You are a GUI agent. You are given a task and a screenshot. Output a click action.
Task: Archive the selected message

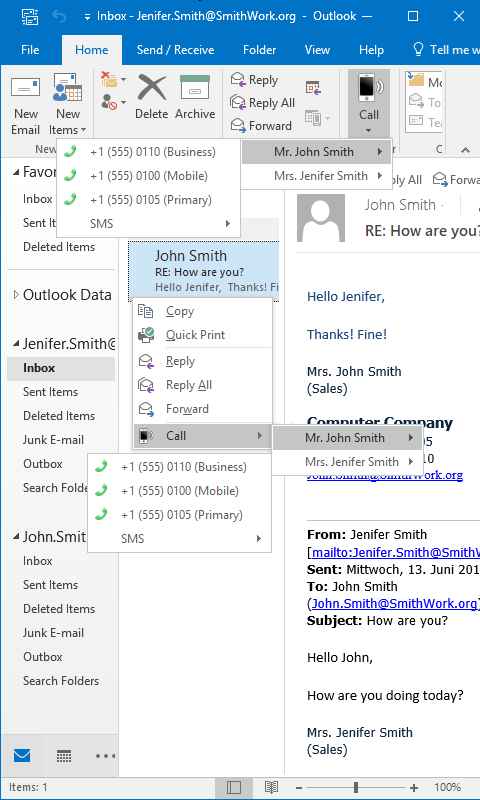[x=195, y=97]
